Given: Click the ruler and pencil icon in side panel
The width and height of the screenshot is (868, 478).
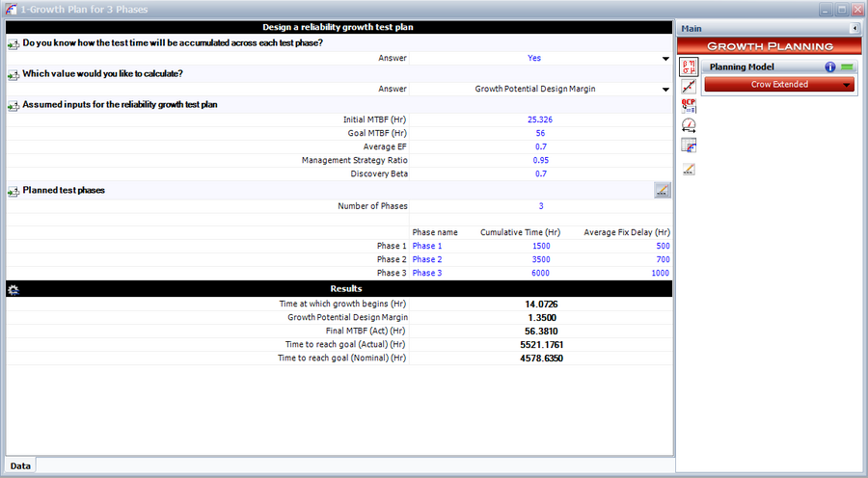Looking at the screenshot, I should click(690, 170).
